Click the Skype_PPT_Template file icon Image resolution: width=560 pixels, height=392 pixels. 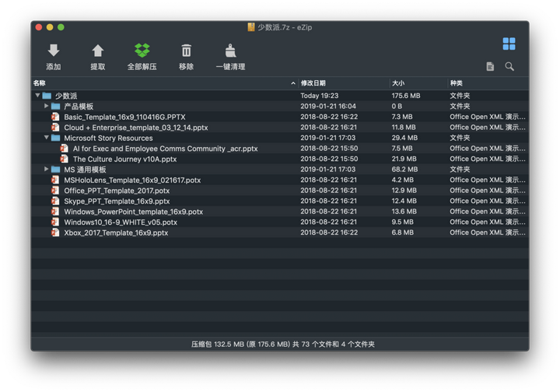(x=55, y=201)
